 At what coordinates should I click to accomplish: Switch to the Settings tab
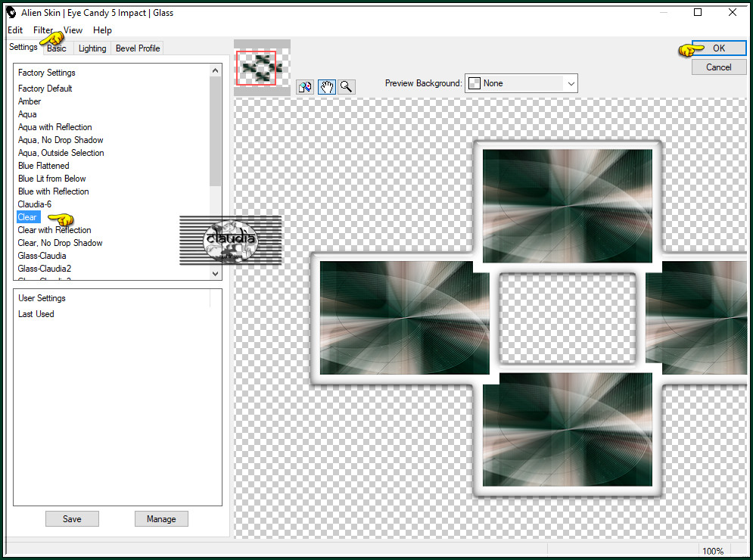click(x=23, y=47)
